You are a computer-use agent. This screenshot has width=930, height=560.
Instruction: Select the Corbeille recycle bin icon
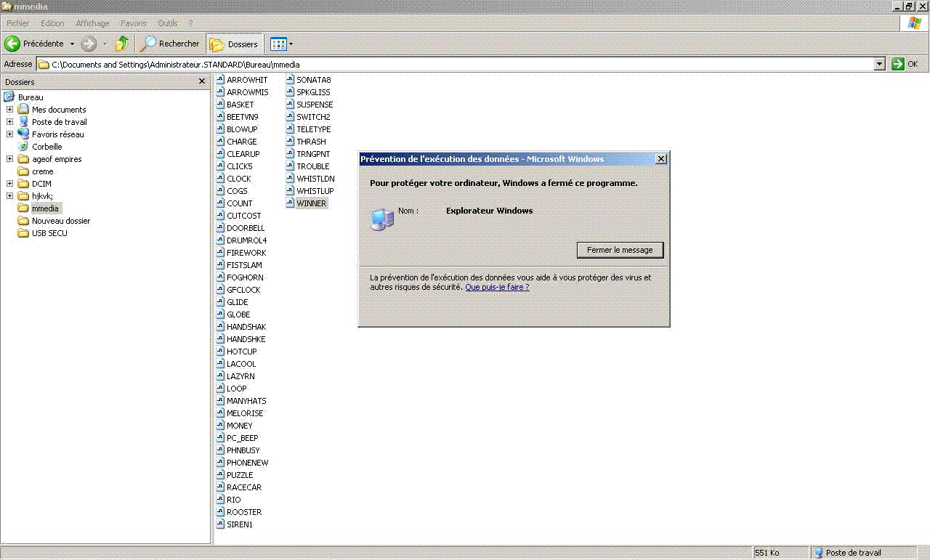23,147
